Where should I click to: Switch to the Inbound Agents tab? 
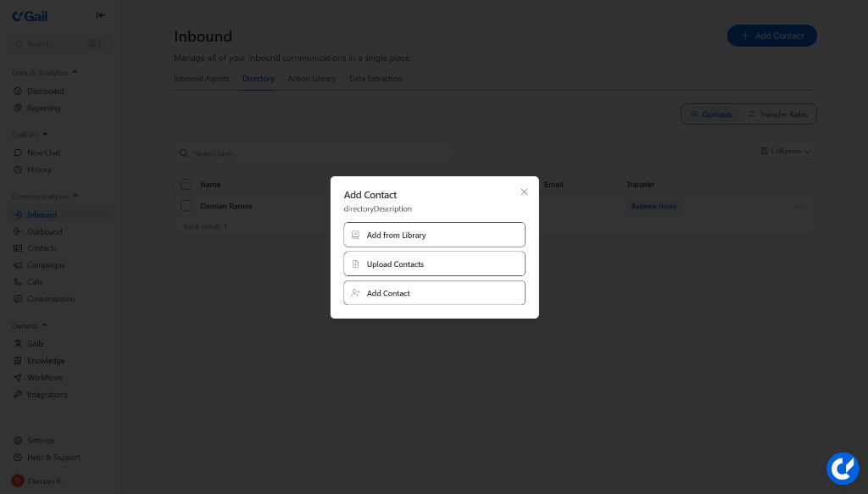tap(202, 78)
